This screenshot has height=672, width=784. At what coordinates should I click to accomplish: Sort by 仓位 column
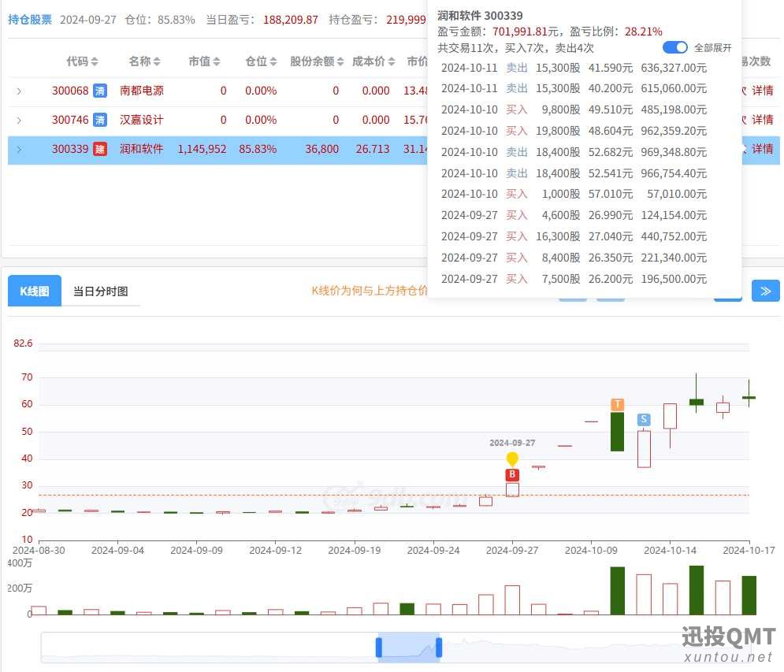click(261, 61)
